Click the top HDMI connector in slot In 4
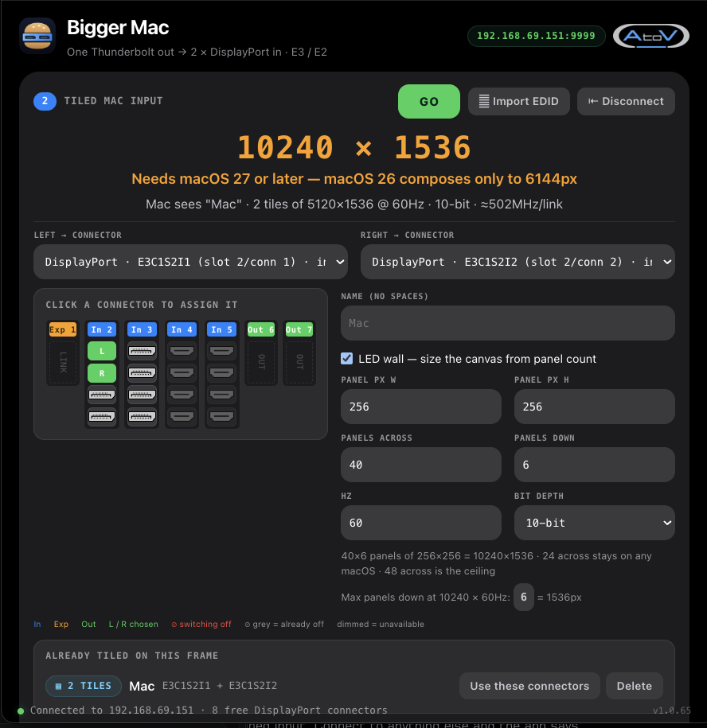Image resolution: width=707 pixels, height=728 pixels. pos(182,351)
